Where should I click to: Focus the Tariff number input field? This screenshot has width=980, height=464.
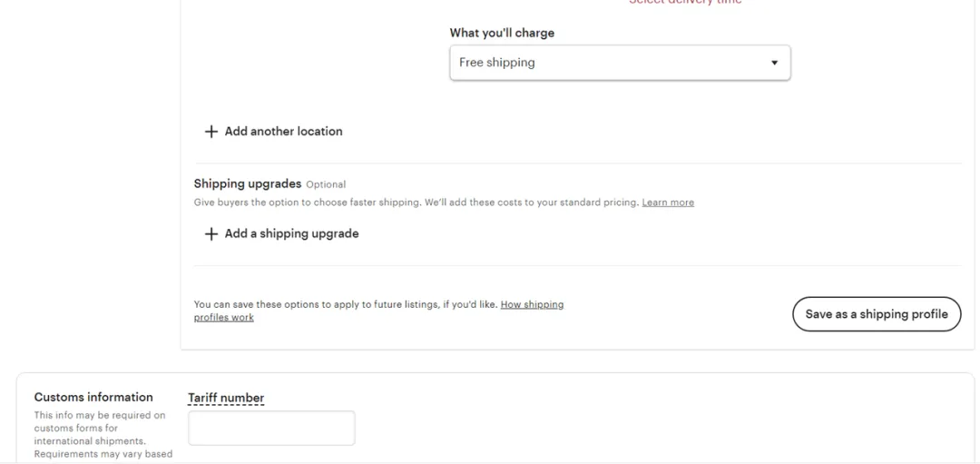coord(271,428)
